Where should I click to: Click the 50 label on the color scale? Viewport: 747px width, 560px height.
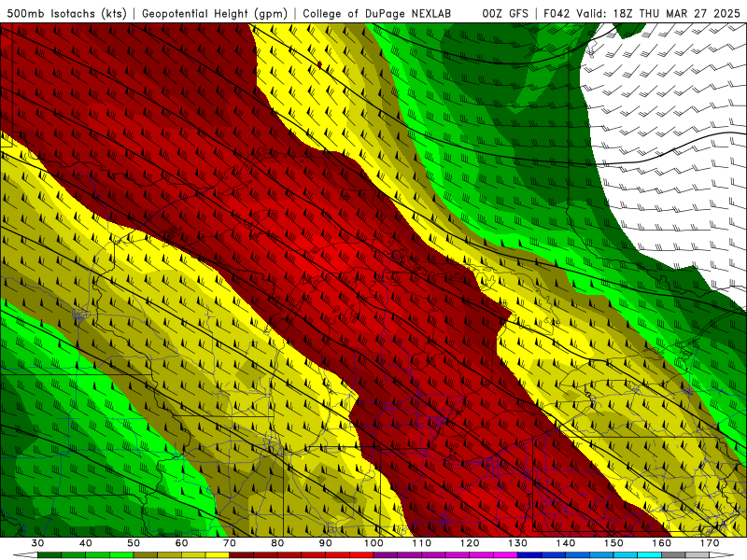[x=134, y=543]
